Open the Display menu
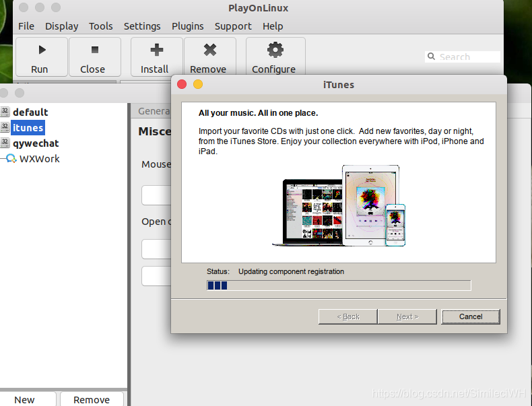This screenshot has width=532, height=406. pyautogui.click(x=61, y=26)
